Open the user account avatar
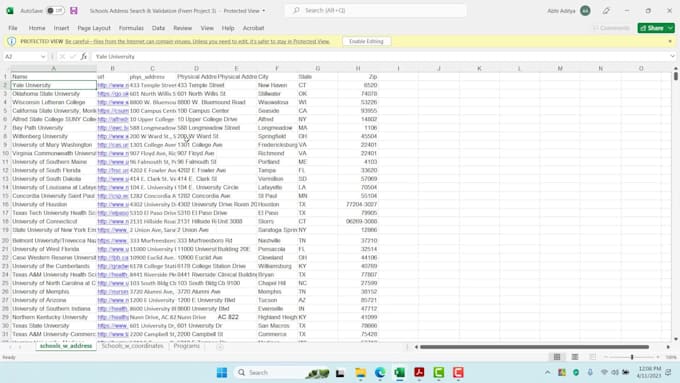Viewport: 680px width, 383px height. tap(585, 10)
